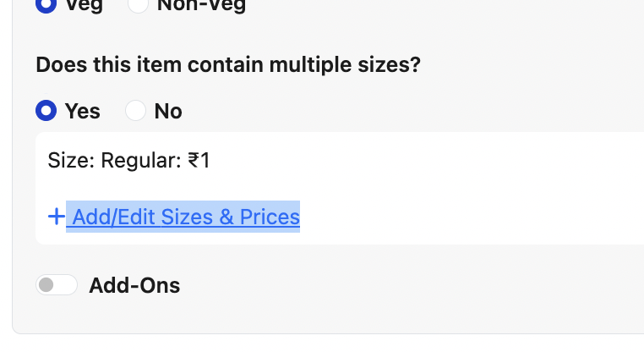Click blank page area below form panel

(x=338, y=344)
